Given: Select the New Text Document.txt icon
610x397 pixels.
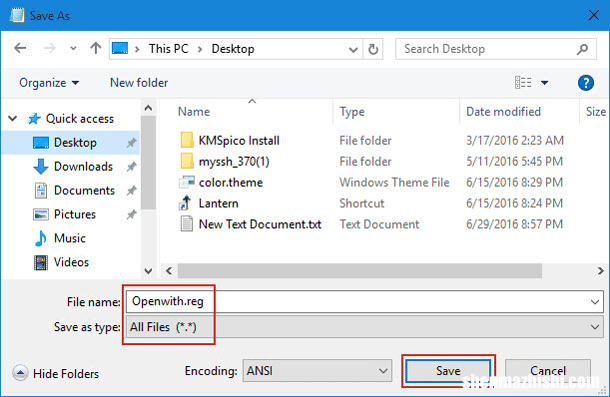Looking at the screenshot, I should 187,224.
